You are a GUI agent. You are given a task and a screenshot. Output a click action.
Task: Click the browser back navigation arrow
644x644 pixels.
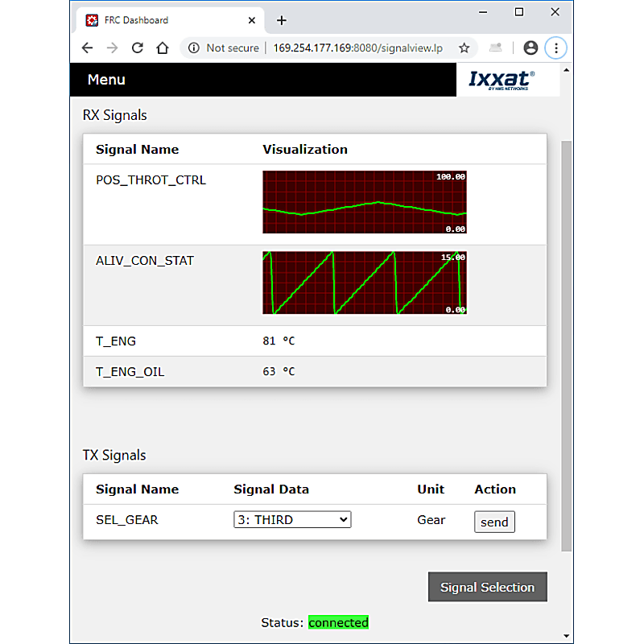[87, 47]
